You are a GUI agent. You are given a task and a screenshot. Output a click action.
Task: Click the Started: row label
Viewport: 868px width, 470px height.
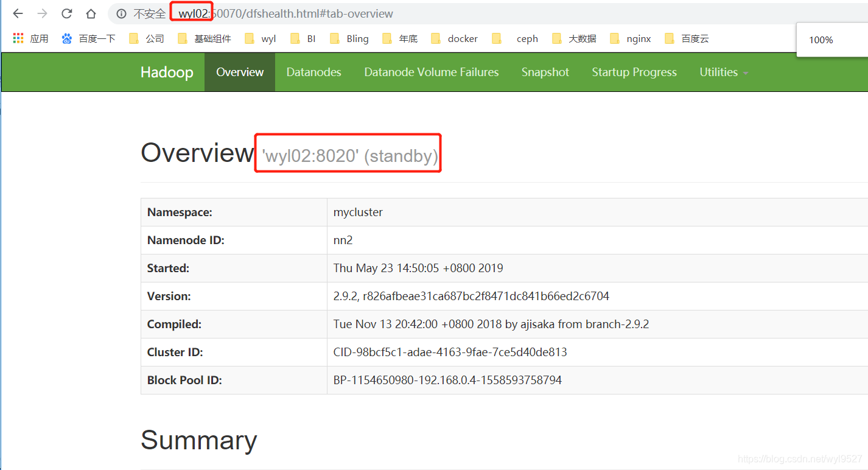coord(168,268)
